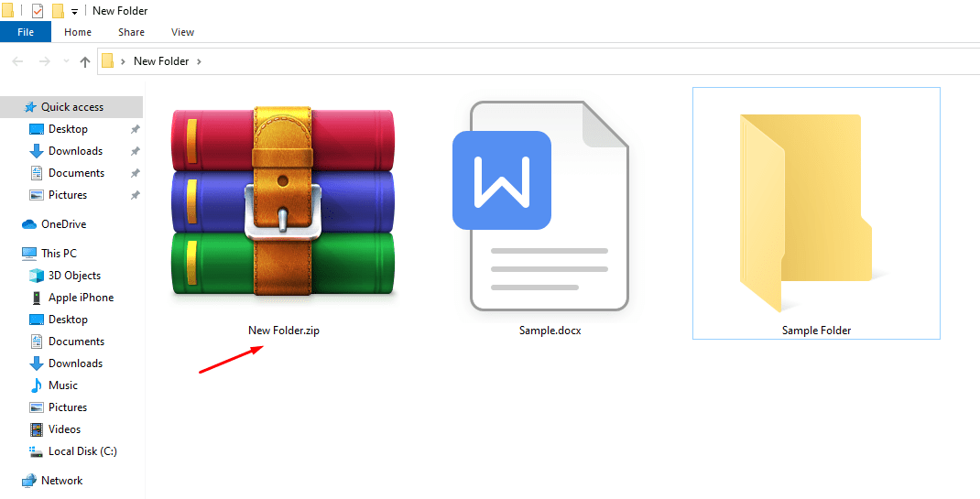Image resolution: width=980 pixels, height=499 pixels.
Task: Click the This PC monitor icon
Action: click(x=29, y=254)
